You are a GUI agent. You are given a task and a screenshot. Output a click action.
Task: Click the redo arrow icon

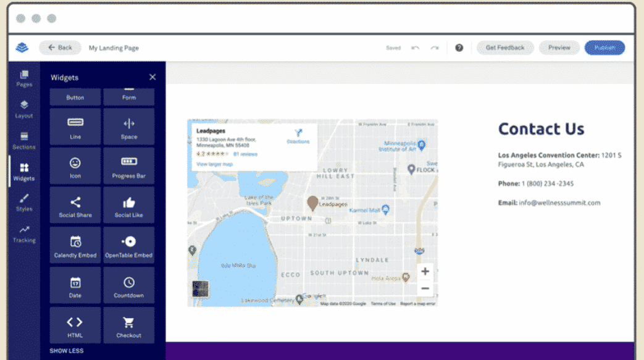point(435,48)
